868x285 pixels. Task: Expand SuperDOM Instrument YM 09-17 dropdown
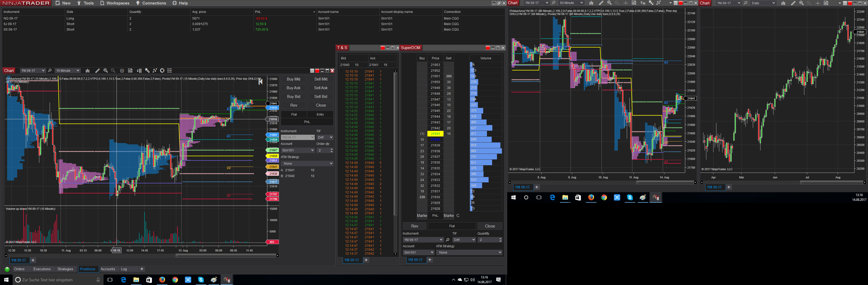423,240
